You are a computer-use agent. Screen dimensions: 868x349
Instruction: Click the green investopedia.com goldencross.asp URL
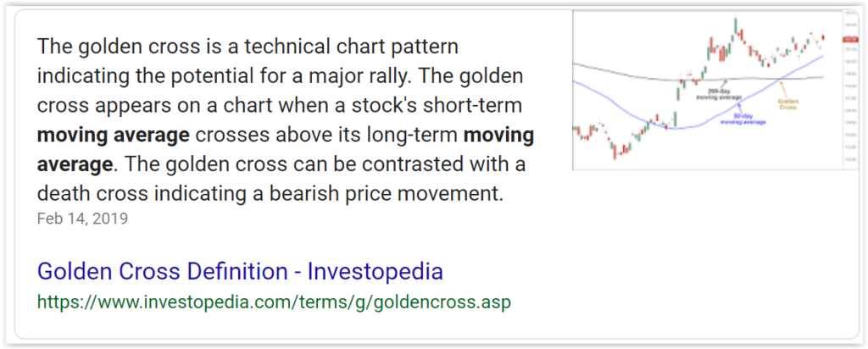pos(275,302)
